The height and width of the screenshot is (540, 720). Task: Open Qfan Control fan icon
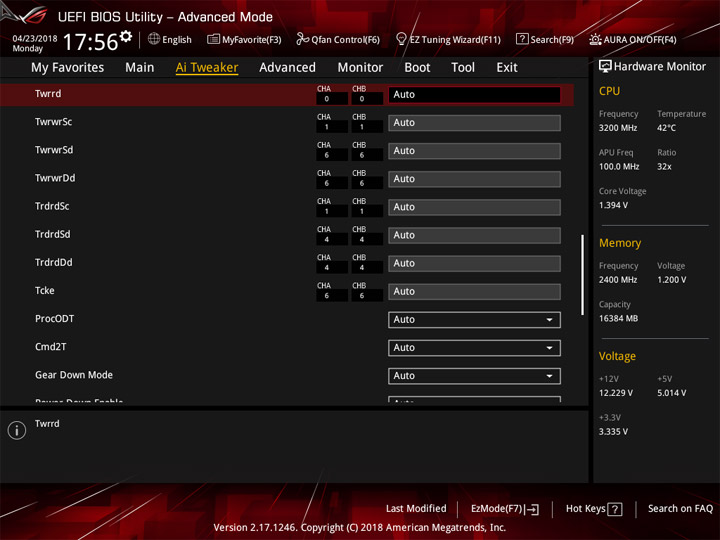(x=302, y=39)
